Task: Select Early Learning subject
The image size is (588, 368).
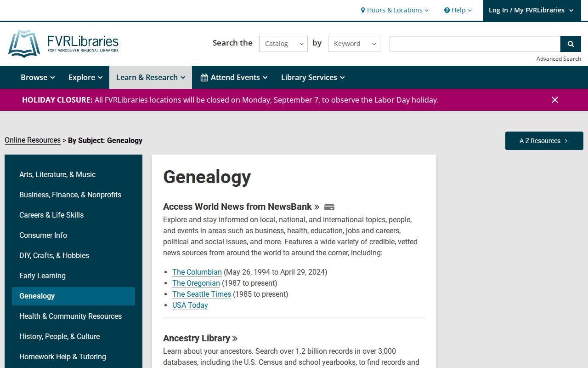Action: 73,276
